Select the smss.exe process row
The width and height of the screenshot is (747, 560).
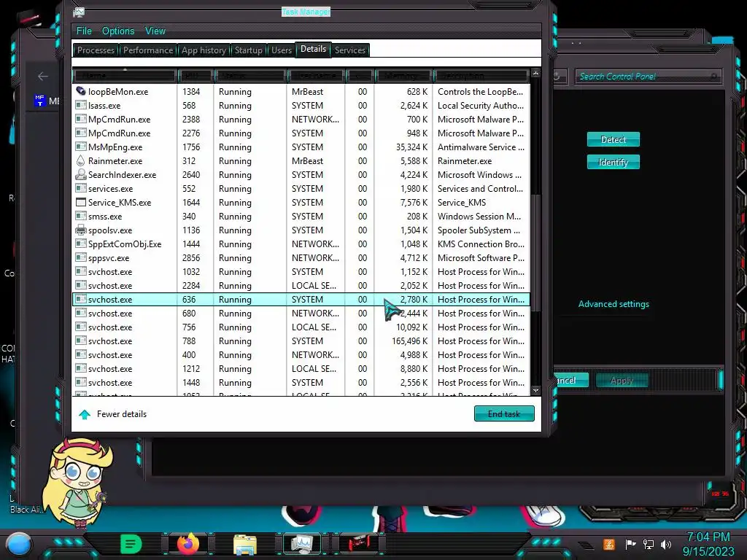pyautogui.click(x=301, y=216)
